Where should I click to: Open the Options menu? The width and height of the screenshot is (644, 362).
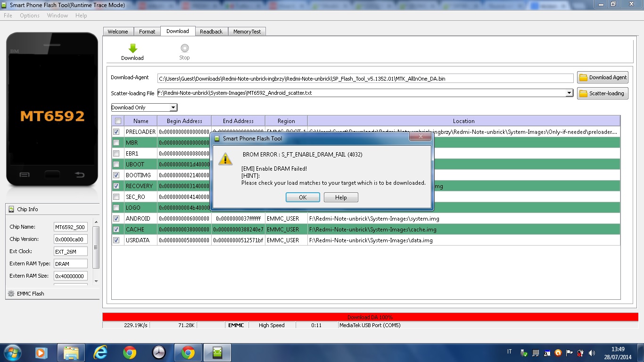pyautogui.click(x=30, y=16)
